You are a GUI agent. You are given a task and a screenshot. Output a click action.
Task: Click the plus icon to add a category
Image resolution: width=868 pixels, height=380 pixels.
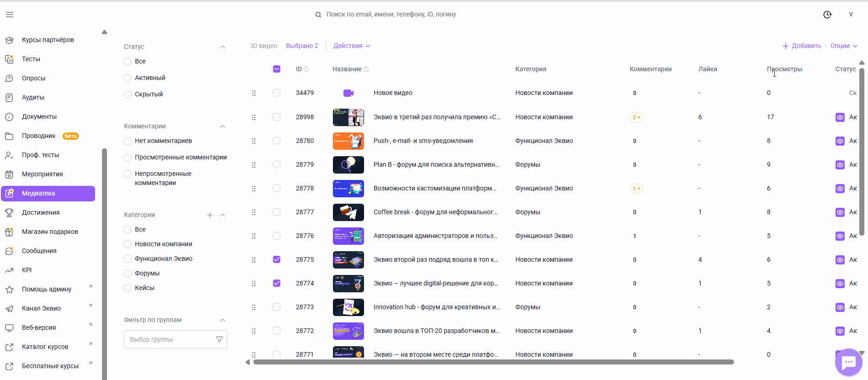pos(210,215)
